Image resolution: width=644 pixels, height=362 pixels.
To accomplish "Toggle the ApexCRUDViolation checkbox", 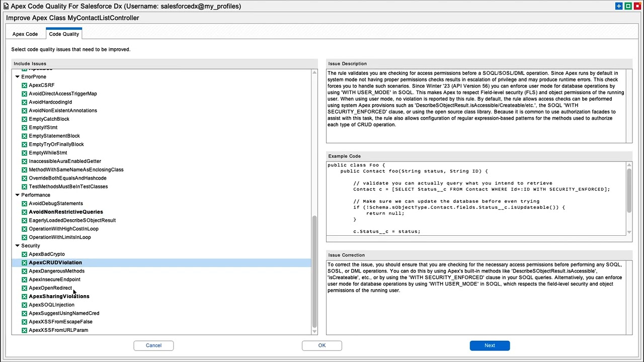I will [x=24, y=263].
